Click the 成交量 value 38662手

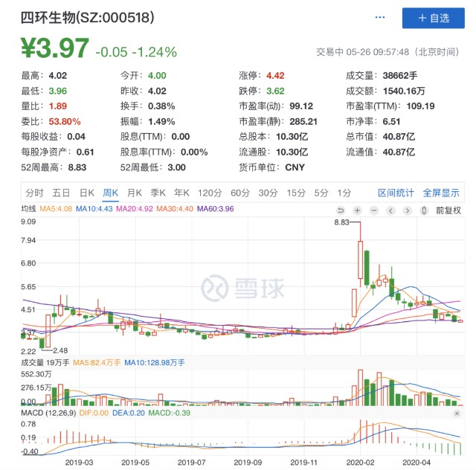click(400, 75)
